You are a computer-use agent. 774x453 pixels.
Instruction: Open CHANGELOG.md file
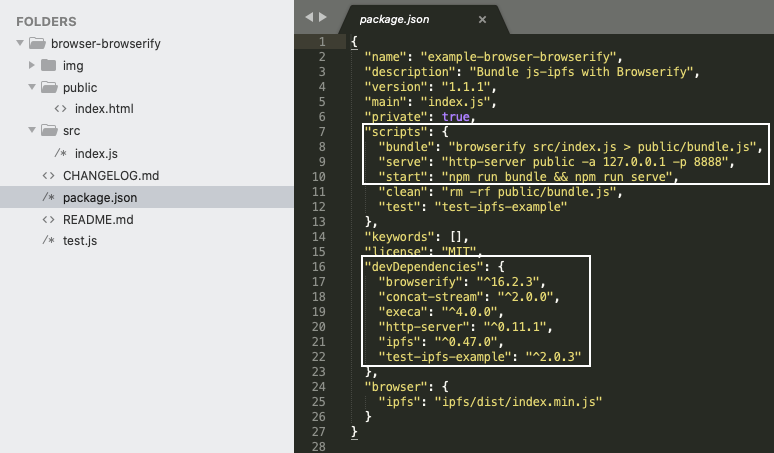pos(111,176)
